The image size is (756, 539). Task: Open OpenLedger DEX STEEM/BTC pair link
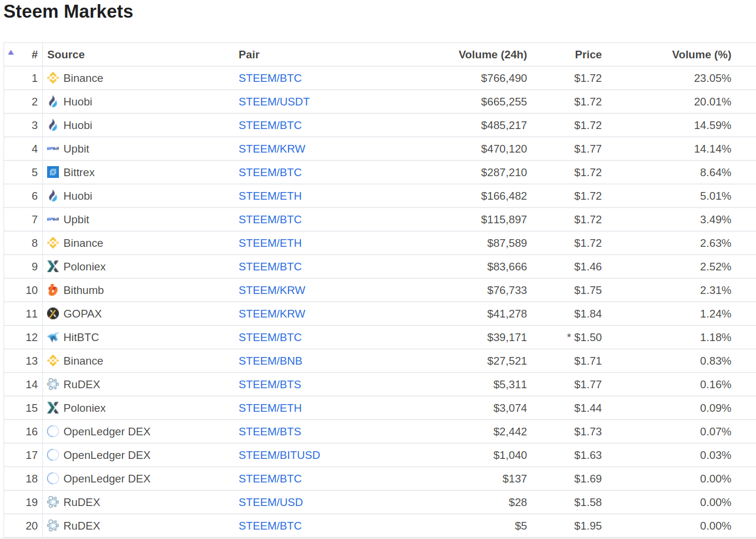pos(270,479)
